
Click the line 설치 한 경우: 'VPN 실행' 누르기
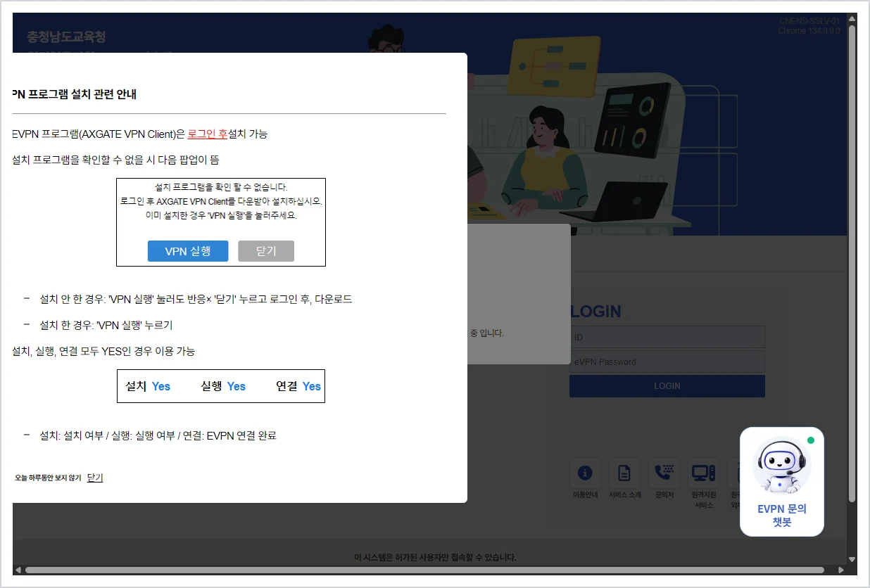106,325
